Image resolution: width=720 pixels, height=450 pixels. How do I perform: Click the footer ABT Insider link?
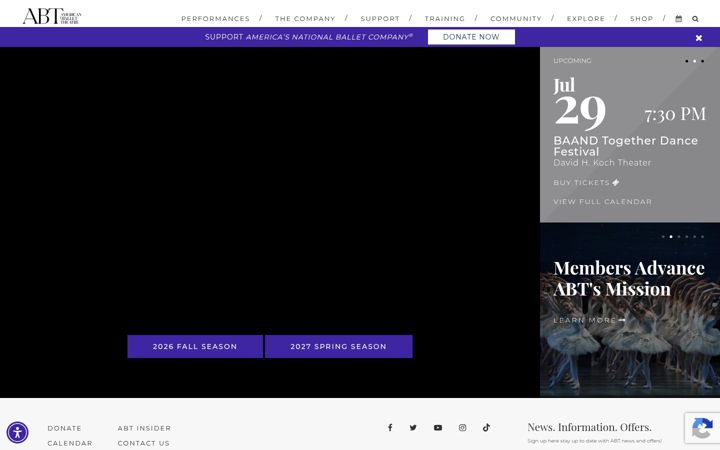click(x=144, y=428)
